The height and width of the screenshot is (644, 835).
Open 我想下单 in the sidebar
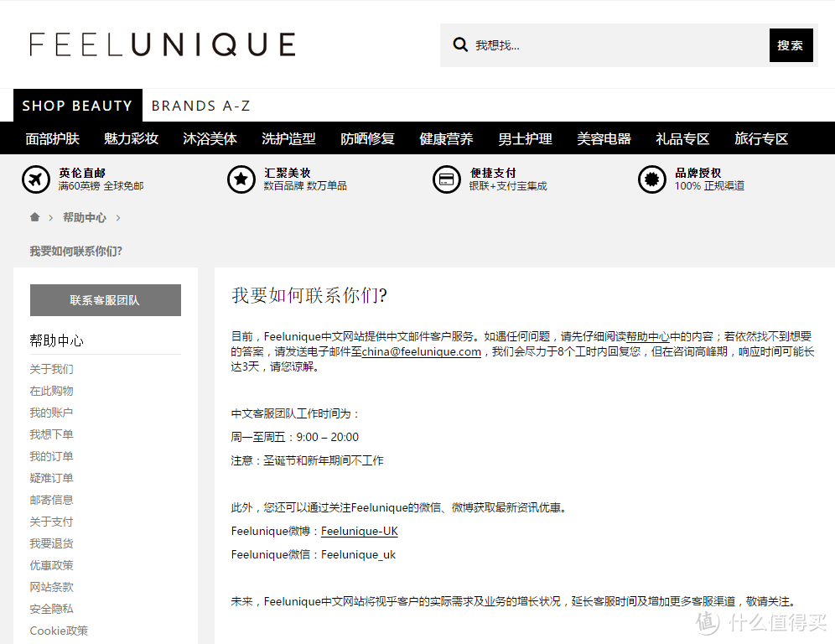(52, 434)
